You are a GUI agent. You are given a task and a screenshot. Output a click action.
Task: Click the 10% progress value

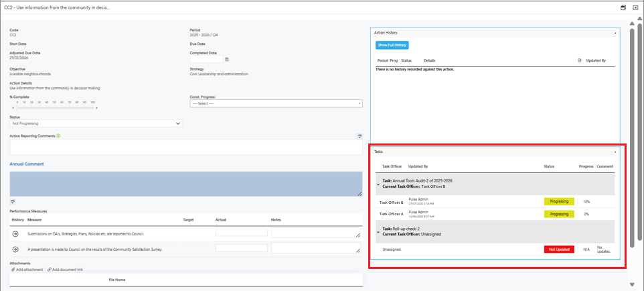(586, 202)
